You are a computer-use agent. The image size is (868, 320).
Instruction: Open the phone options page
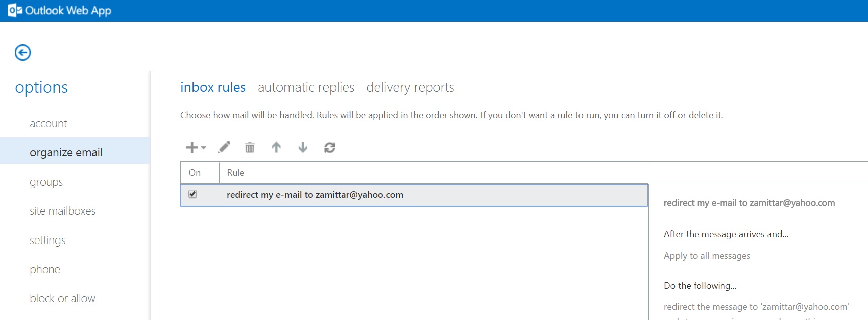[x=45, y=270]
